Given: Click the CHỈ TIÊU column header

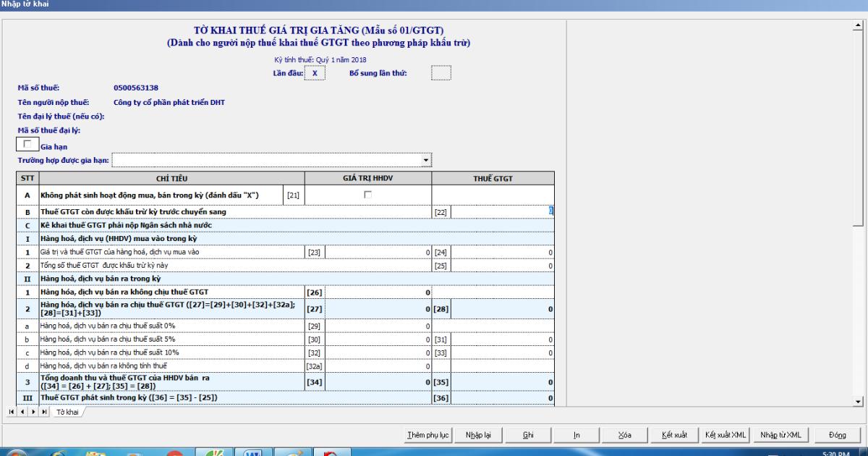Looking at the screenshot, I should (x=171, y=178).
